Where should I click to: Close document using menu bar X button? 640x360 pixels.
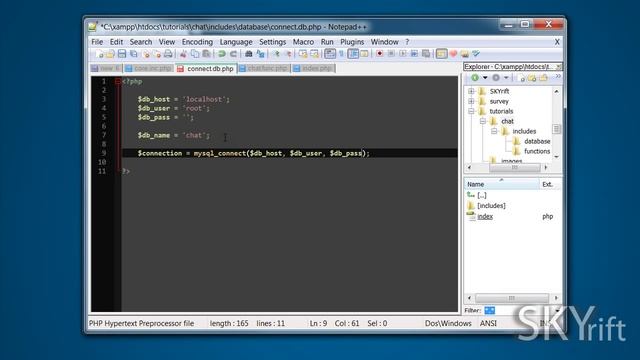coord(557,42)
